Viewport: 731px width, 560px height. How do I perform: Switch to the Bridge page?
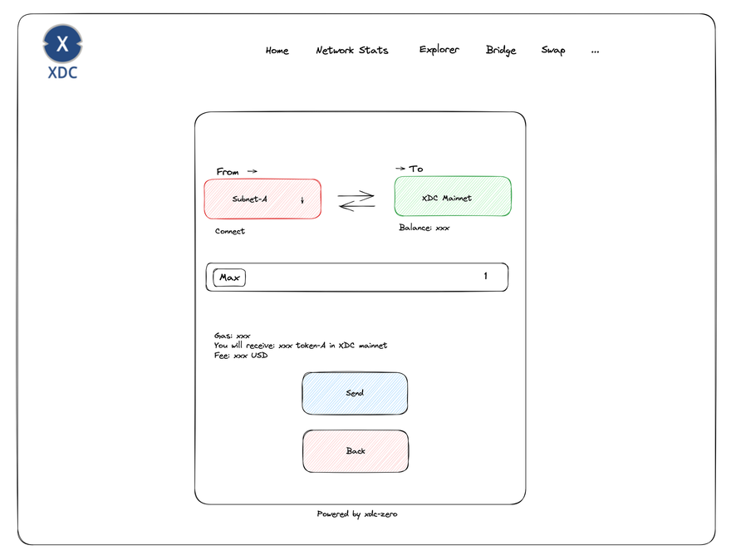click(500, 51)
